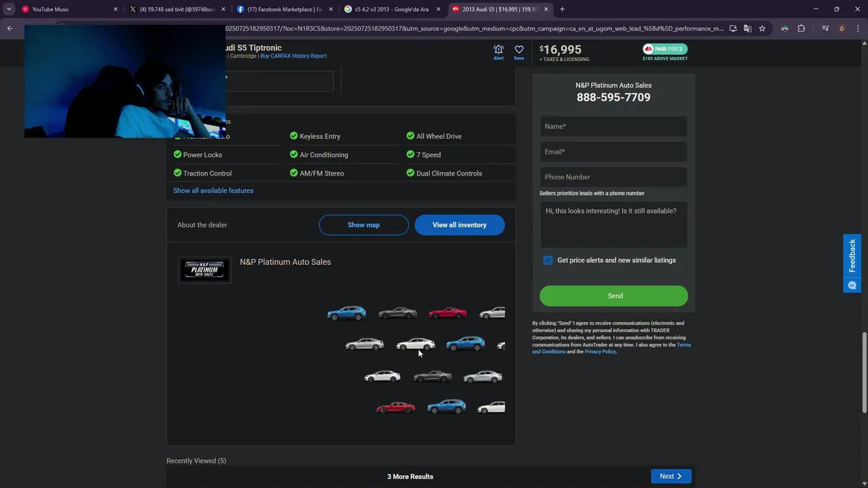This screenshot has height=488, width=868.
Task: Switch to the s5 4.2 v3 2013 Google tab
Action: [x=392, y=9]
